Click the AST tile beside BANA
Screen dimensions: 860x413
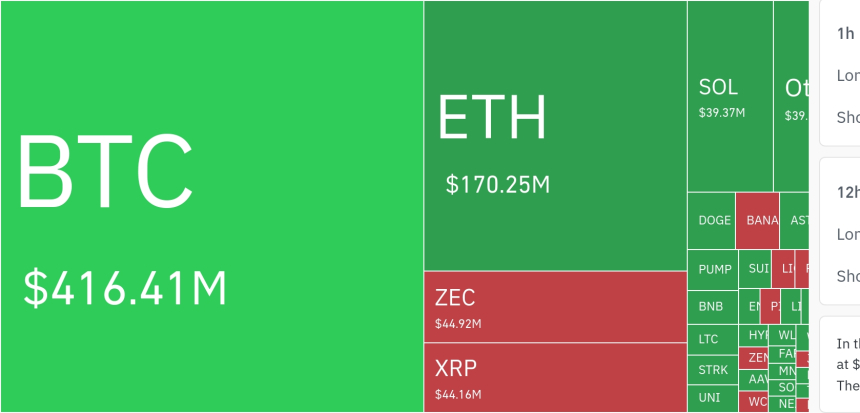pyautogui.click(x=794, y=220)
